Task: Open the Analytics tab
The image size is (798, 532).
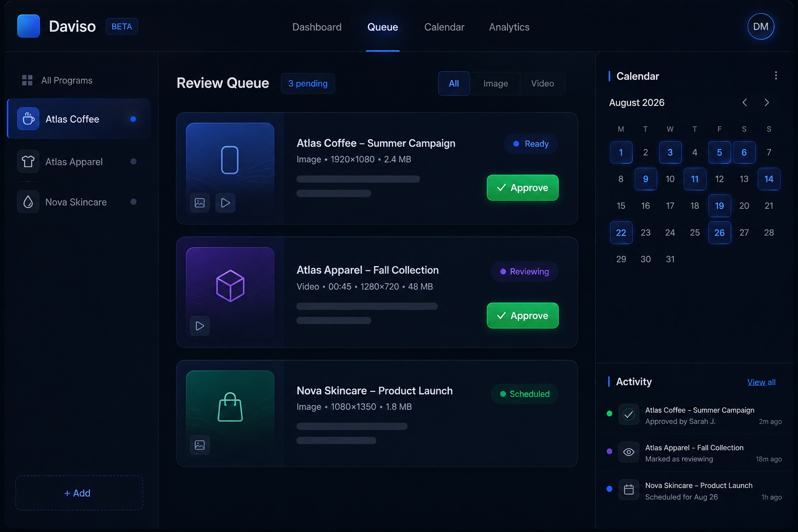Action: [509, 27]
